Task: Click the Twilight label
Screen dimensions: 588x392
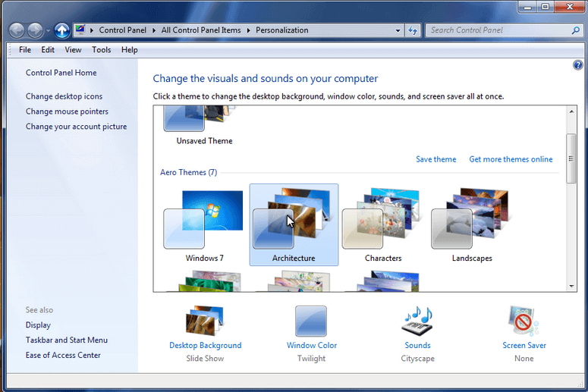Action: pyautogui.click(x=312, y=359)
